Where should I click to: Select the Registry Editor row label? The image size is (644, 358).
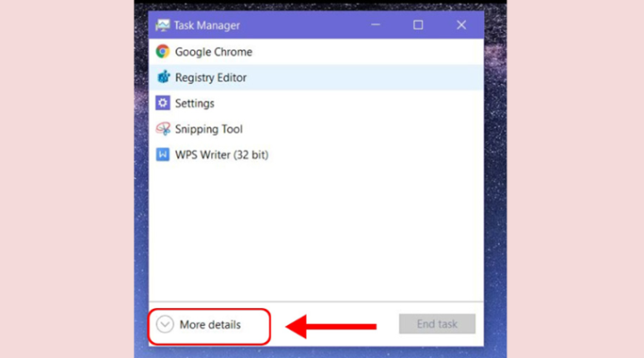(211, 78)
